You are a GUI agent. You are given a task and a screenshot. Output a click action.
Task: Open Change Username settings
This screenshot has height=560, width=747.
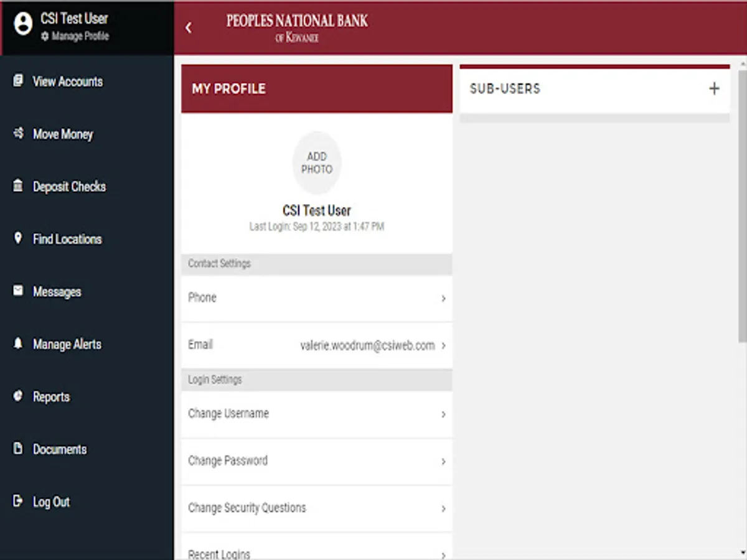coord(316,413)
